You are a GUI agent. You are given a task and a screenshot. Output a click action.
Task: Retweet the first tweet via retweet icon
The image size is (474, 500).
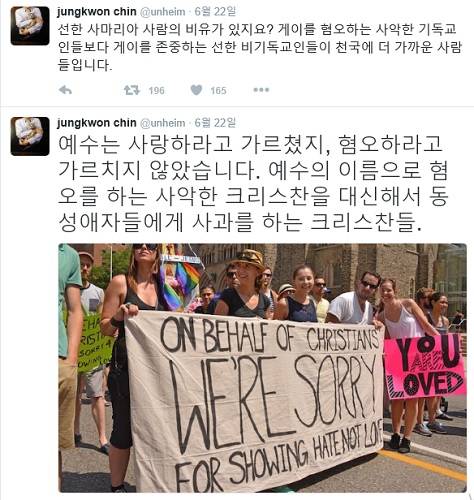point(132,90)
